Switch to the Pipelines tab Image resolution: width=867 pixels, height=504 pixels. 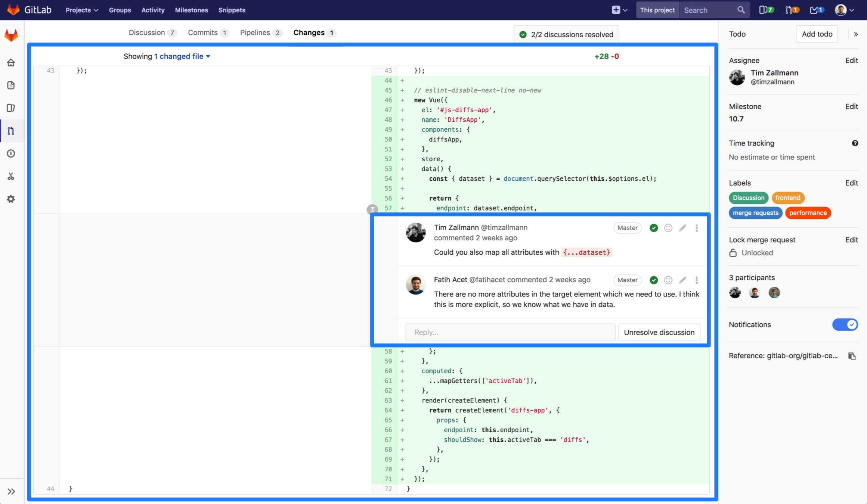pyautogui.click(x=255, y=33)
